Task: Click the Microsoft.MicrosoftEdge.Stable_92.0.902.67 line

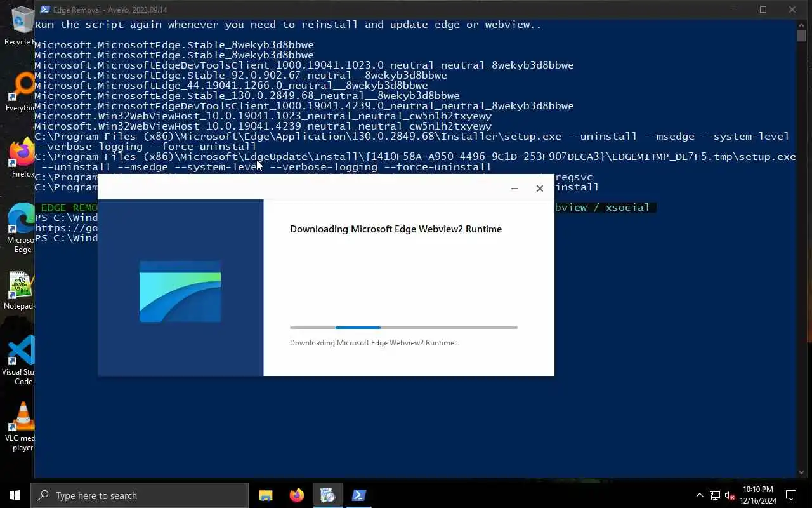Action: pos(240,76)
